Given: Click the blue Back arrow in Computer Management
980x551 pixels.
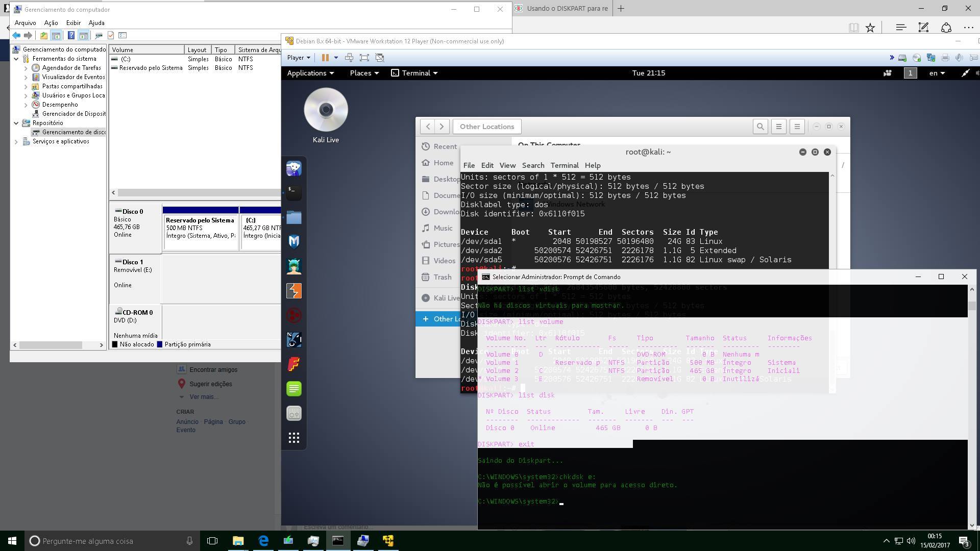Looking at the screenshot, I should coord(16,36).
